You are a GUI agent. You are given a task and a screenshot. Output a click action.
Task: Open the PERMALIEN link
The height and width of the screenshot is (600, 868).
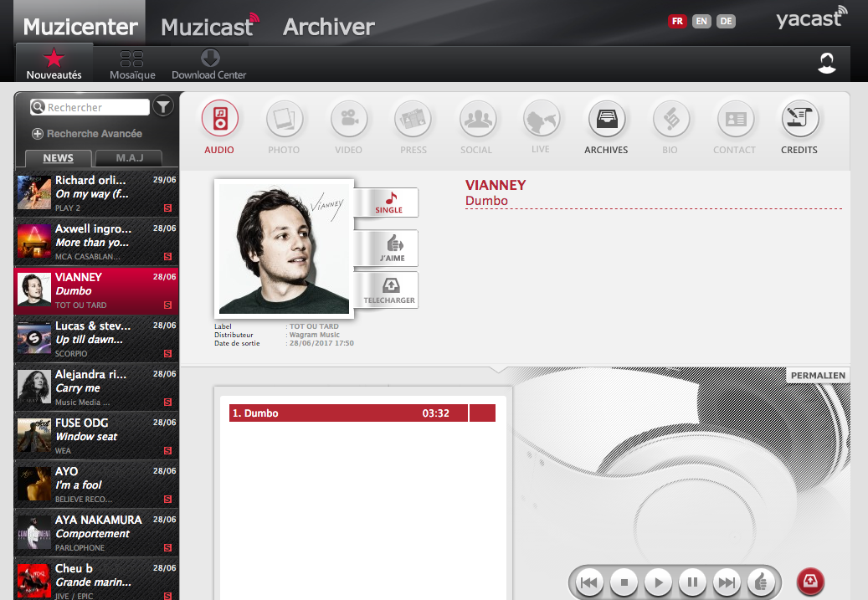(818, 375)
